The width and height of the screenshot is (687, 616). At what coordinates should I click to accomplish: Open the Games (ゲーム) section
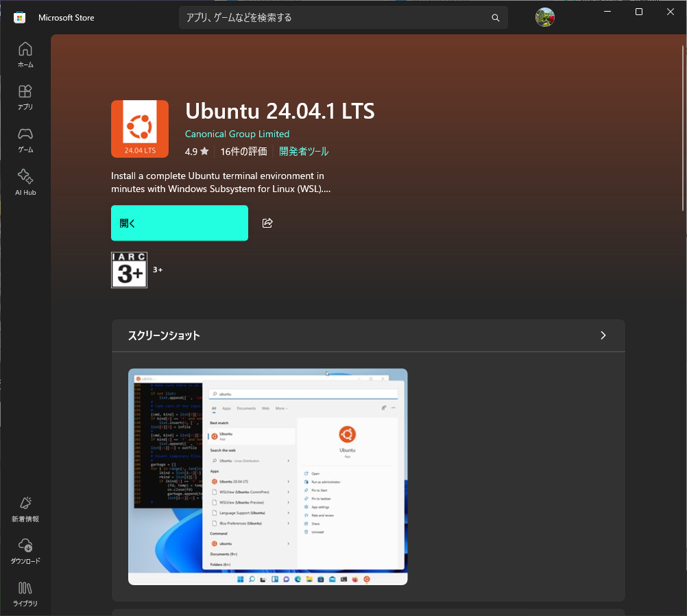pos(25,141)
